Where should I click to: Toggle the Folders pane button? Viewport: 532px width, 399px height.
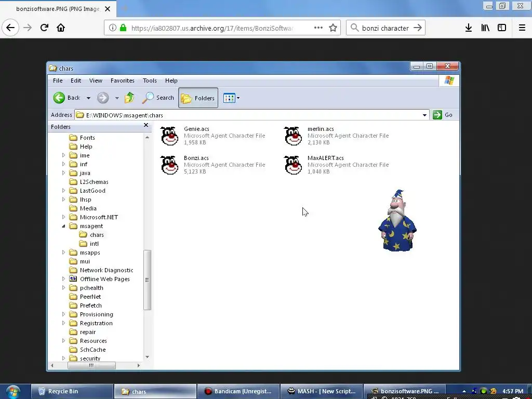[198, 98]
